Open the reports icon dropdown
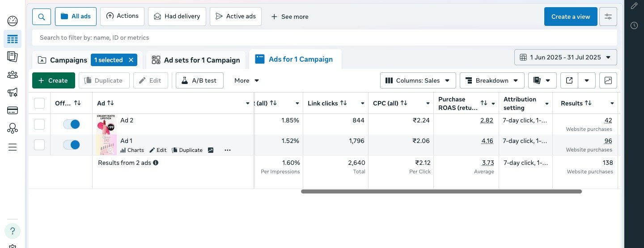 pyautogui.click(x=542, y=80)
